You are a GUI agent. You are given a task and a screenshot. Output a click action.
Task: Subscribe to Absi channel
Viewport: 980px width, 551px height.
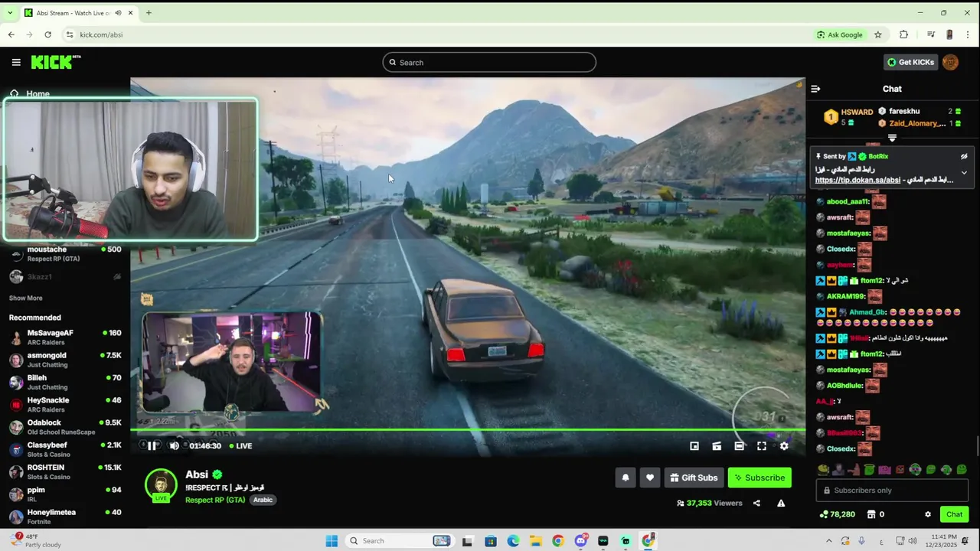(x=759, y=478)
